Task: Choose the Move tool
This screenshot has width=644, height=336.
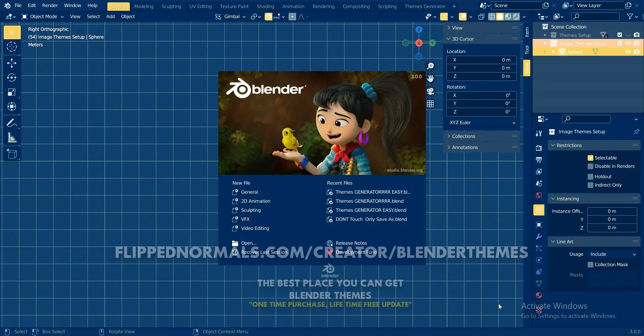Action: coord(12,63)
